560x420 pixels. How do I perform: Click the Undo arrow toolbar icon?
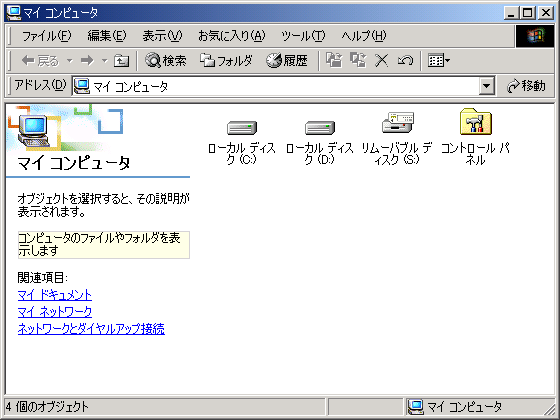405,60
